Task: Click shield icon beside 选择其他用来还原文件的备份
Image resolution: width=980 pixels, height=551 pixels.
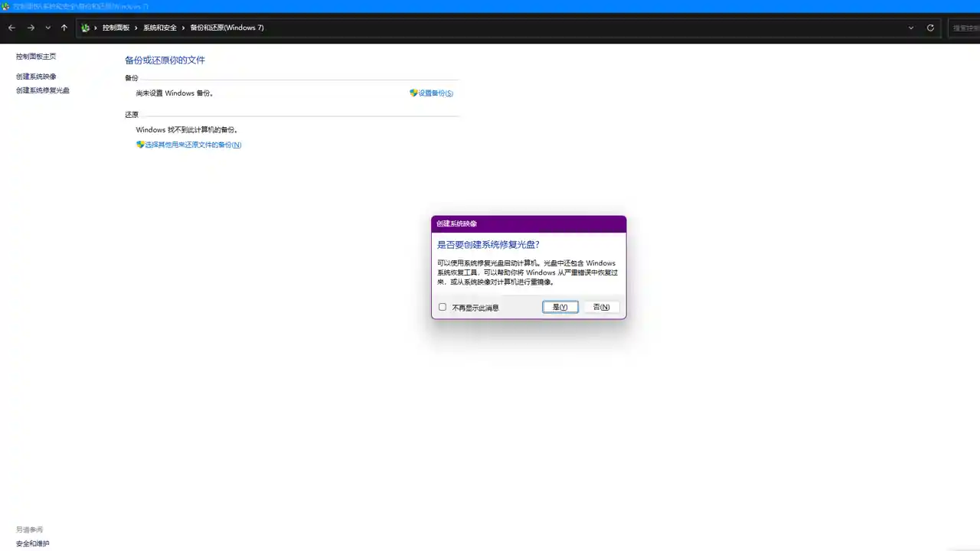Action: coord(140,144)
